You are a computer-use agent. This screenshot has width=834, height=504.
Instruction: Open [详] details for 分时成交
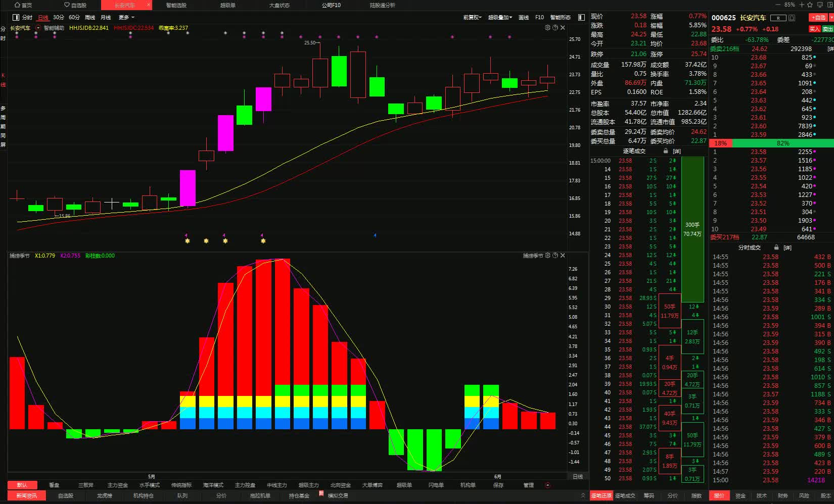[787, 247]
